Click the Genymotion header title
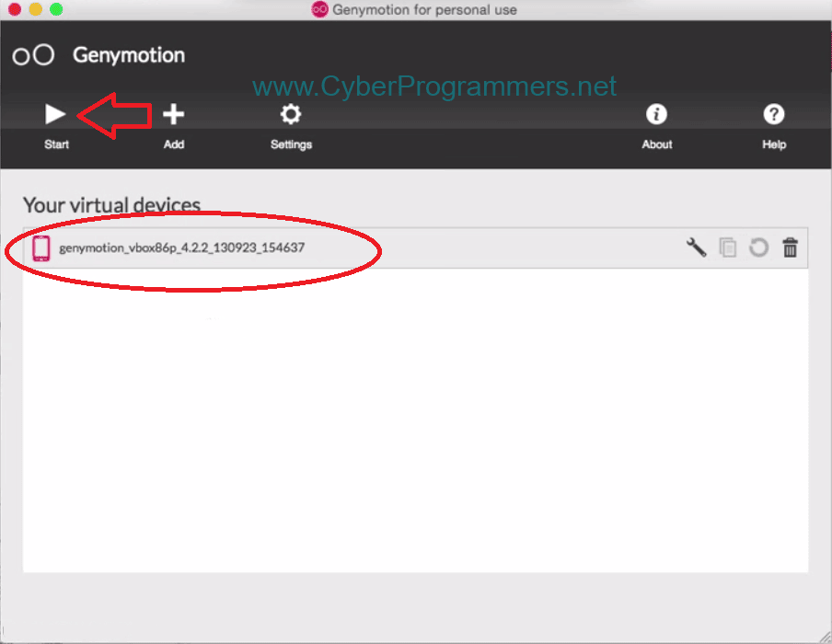 pyautogui.click(x=129, y=55)
